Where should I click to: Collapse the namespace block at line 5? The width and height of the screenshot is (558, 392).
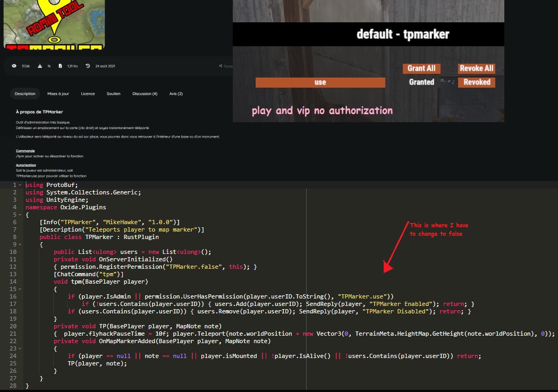20,215
